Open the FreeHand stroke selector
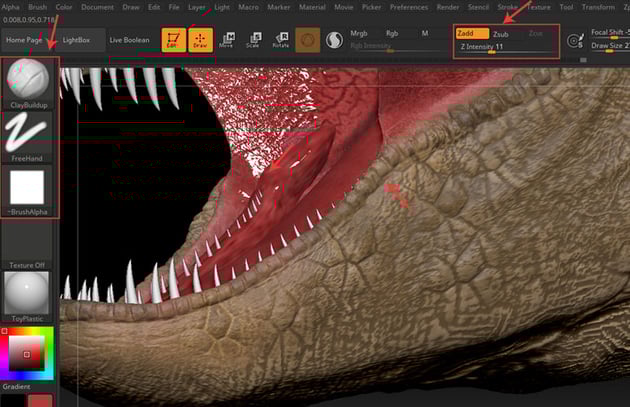The height and width of the screenshot is (407, 630). coord(29,130)
